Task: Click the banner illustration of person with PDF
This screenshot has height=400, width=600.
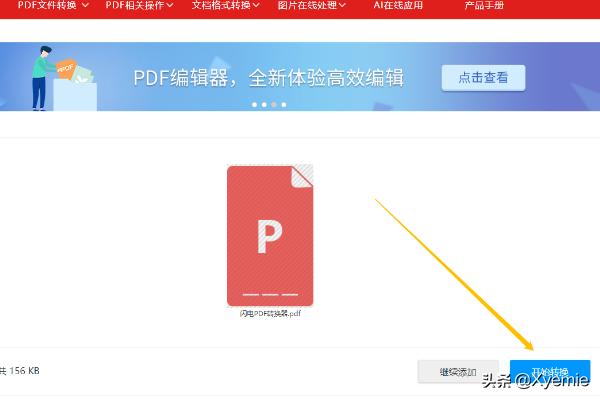Action: pyautogui.click(x=62, y=78)
